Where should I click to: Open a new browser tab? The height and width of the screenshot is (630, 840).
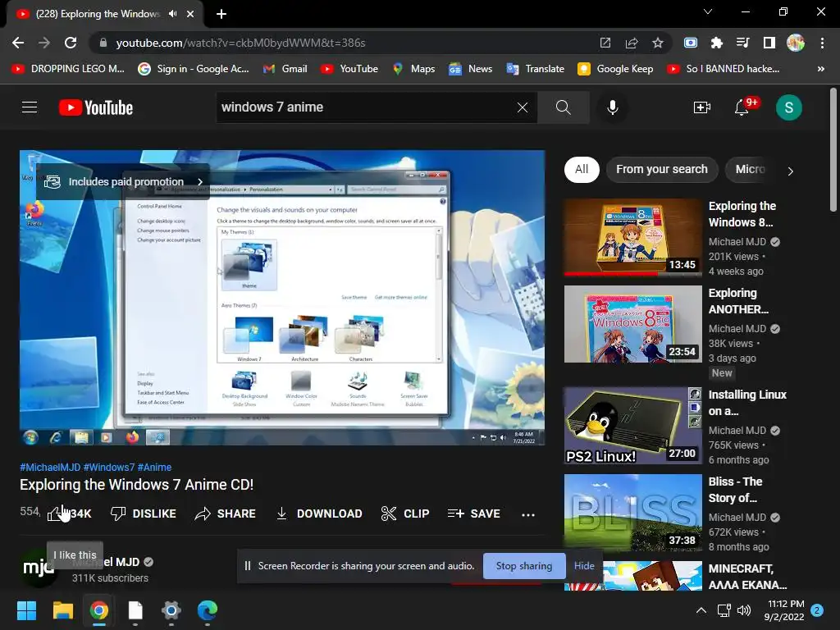click(221, 15)
